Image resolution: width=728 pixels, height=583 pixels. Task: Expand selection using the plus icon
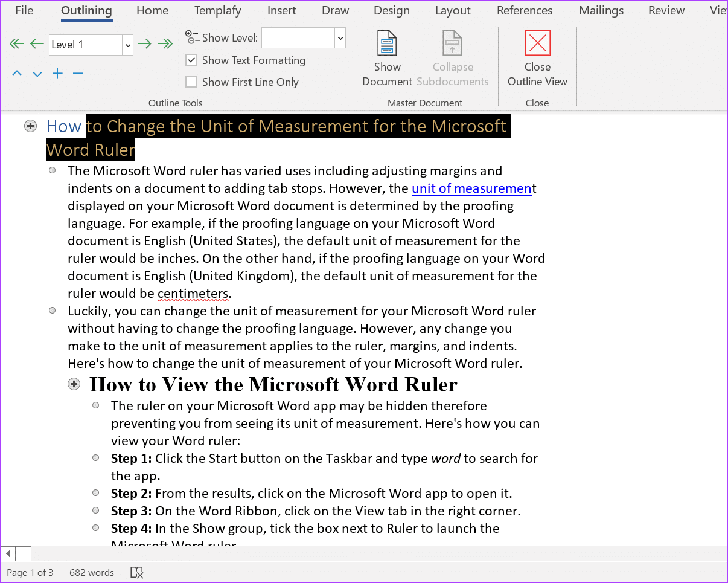57,74
